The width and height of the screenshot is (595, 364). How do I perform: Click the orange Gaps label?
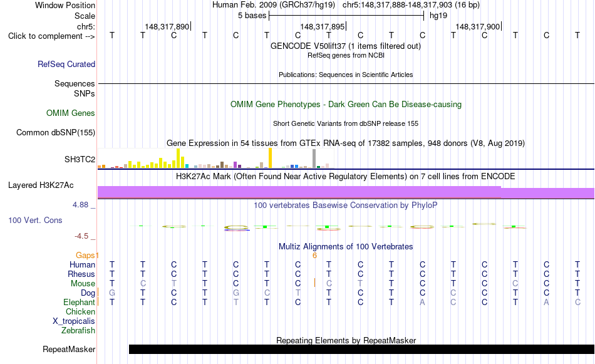(85, 256)
